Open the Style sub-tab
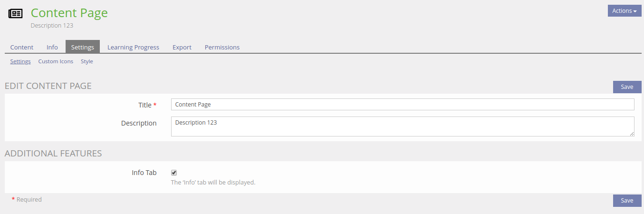The image size is (644, 214). 87,61
